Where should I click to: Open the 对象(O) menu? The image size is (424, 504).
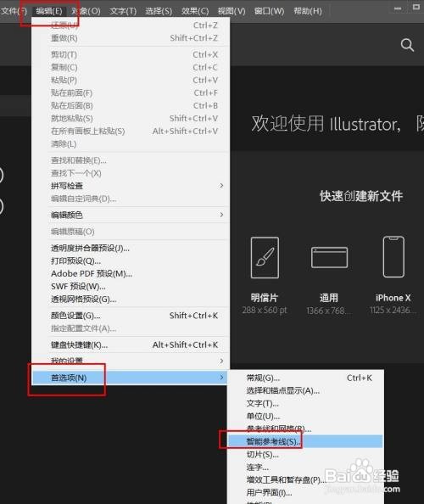click(x=86, y=11)
